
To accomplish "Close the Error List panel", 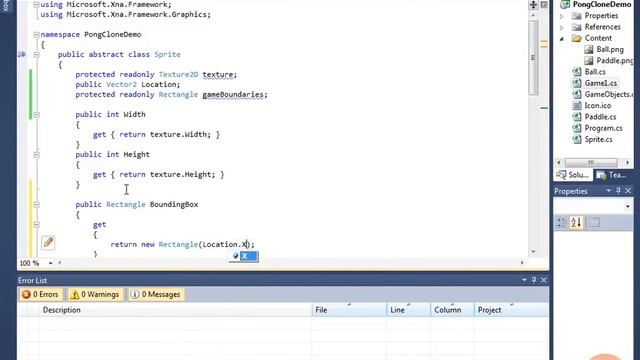I will click(544, 280).
